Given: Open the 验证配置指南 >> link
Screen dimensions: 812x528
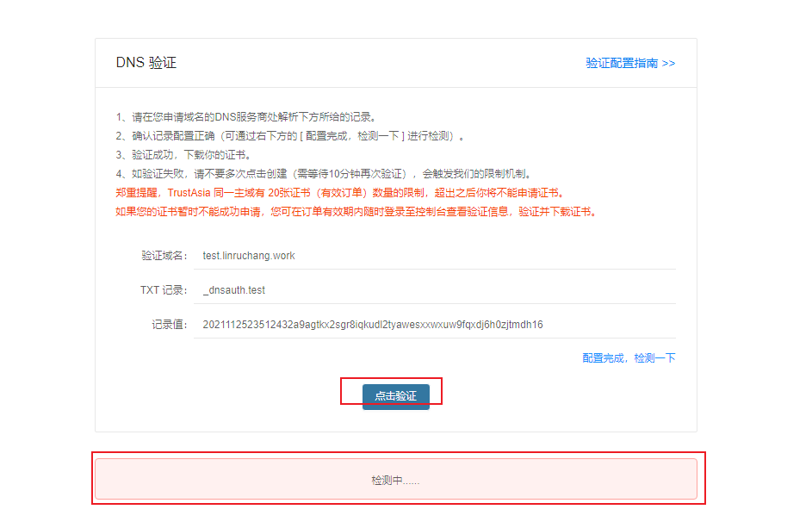Looking at the screenshot, I should click(630, 63).
